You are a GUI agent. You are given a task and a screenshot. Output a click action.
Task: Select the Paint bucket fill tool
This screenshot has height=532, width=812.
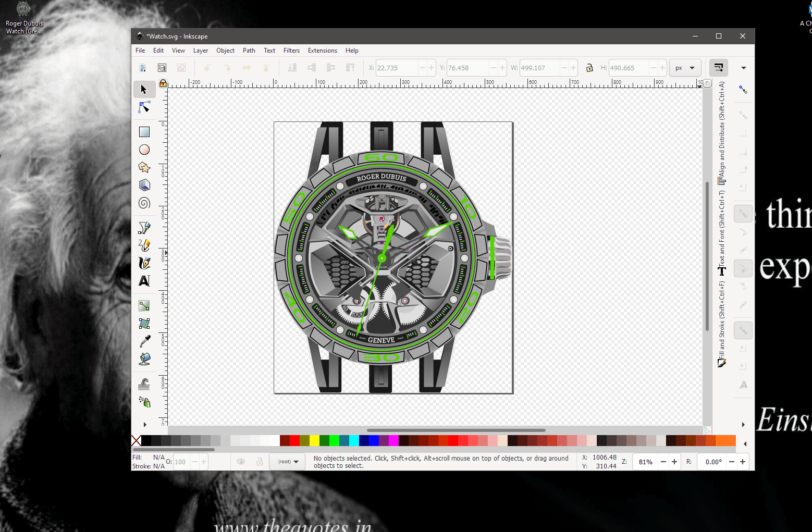click(x=144, y=359)
